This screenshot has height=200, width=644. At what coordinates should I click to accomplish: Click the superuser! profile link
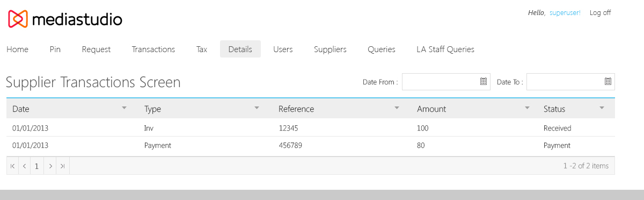click(x=565, y=13)
